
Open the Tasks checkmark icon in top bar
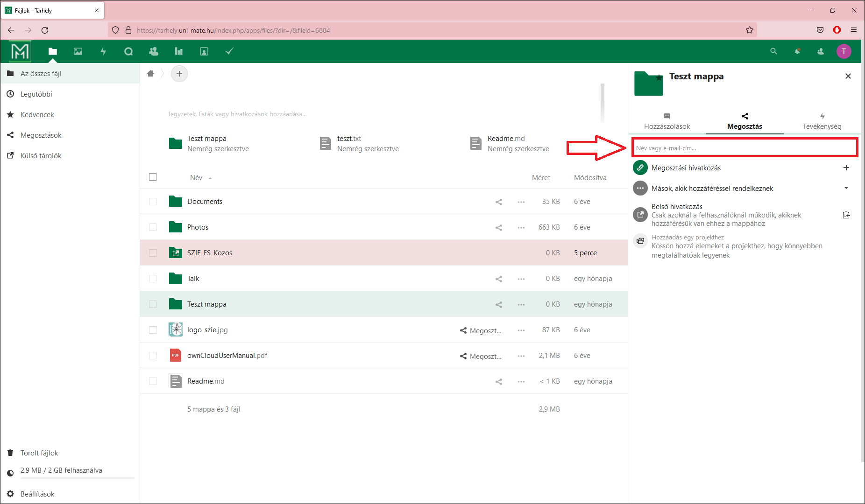coord(229,51)
